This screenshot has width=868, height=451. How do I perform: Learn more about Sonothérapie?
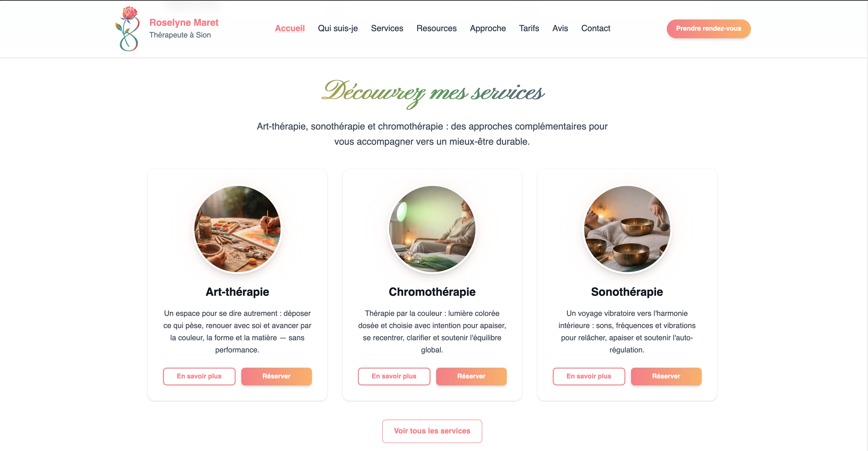click(589, 376)
